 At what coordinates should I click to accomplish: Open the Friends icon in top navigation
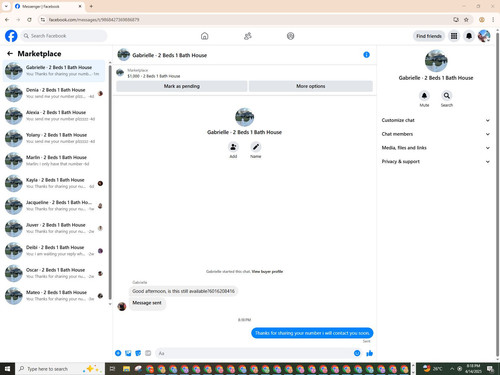tap(248, 36)
